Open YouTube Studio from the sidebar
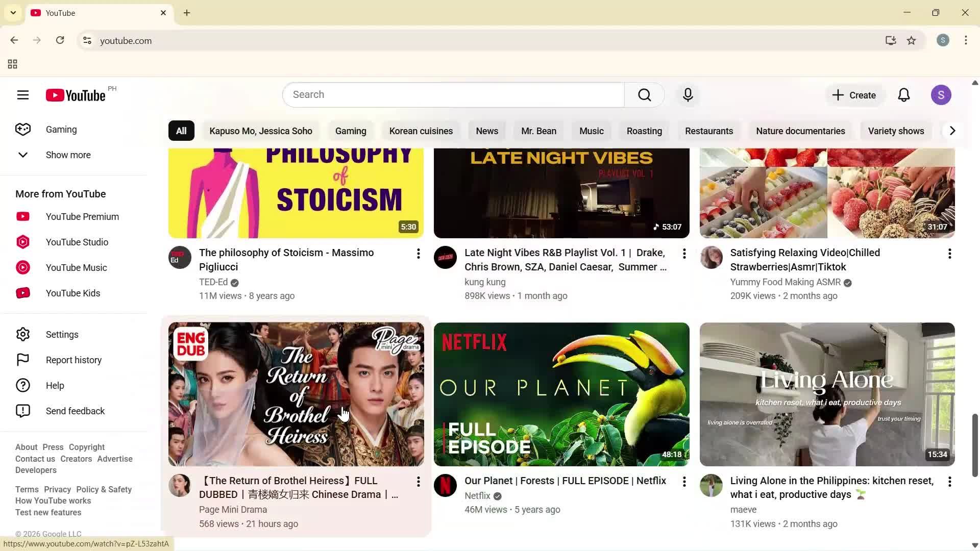 pos(77,242)
